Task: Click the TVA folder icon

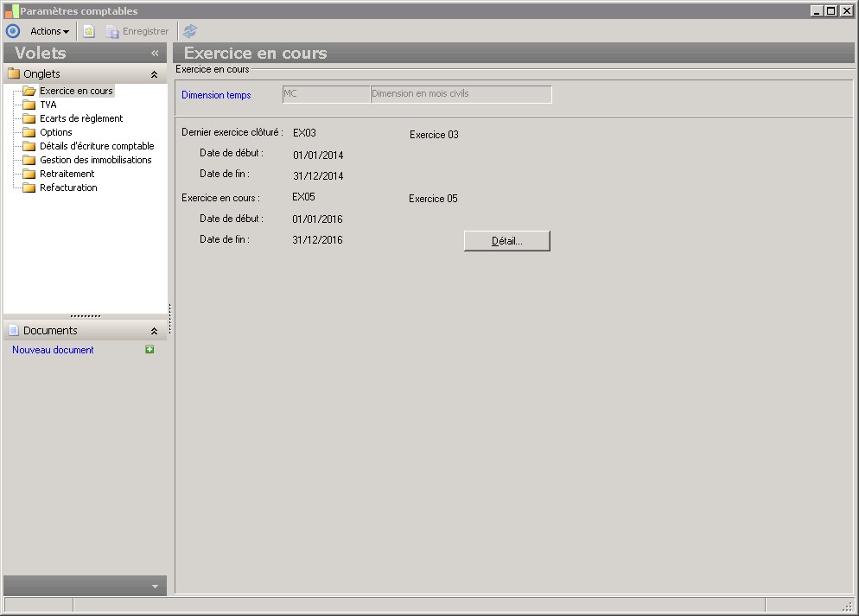Action: 29,105
